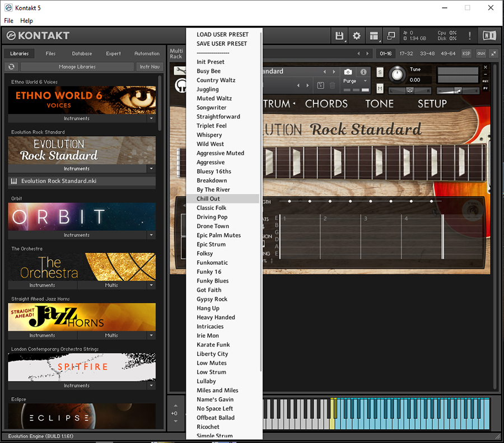Open the Help menu

tap(26, 21)
